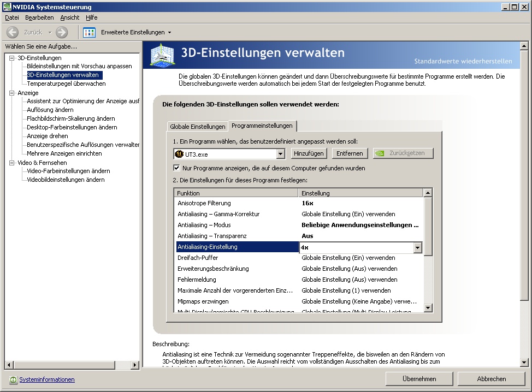Click task tree horizontal scroll-right arrow

point(135,365)
